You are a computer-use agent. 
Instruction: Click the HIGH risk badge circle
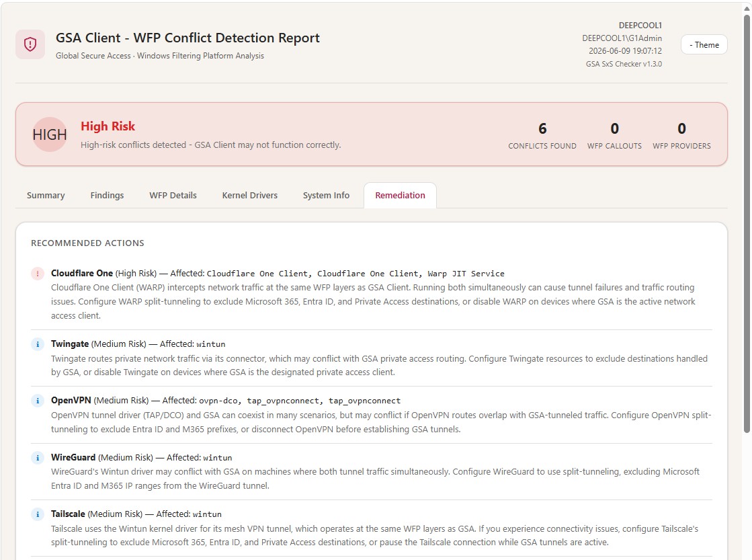tap(50, 134)
